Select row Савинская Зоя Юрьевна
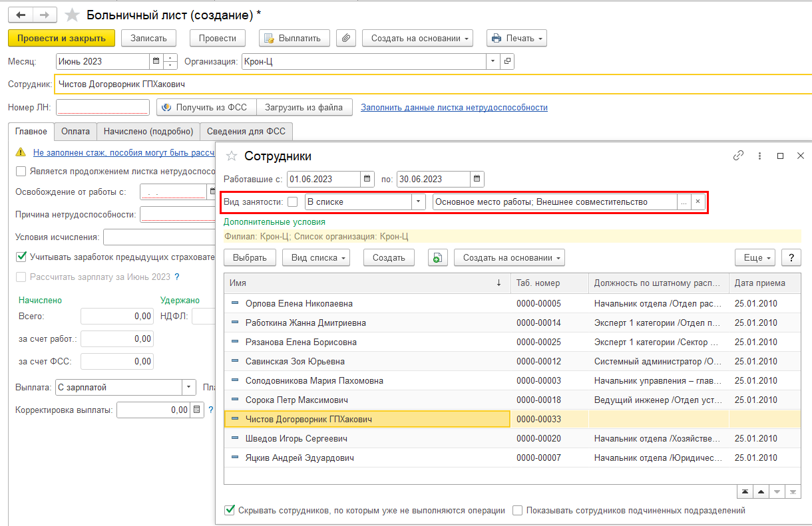The height and width of the screenshot is (526, 812). (512, 361)
